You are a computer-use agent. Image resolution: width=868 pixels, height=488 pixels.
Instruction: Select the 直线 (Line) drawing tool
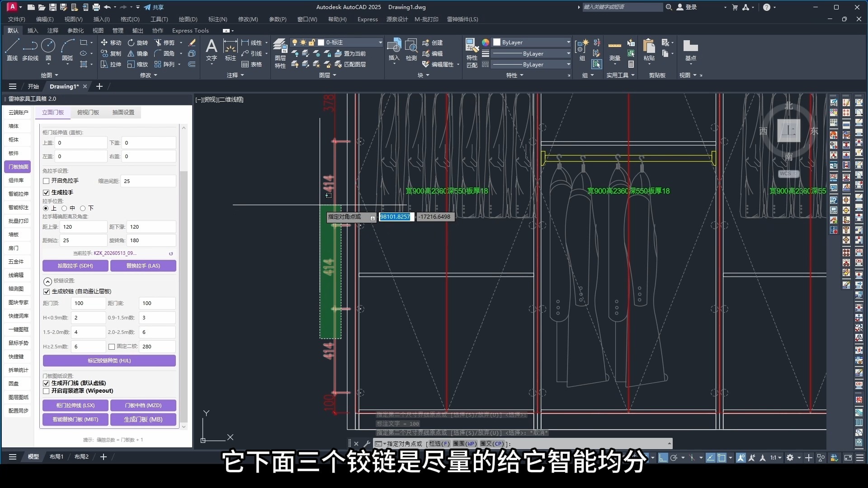pos(12,50)
